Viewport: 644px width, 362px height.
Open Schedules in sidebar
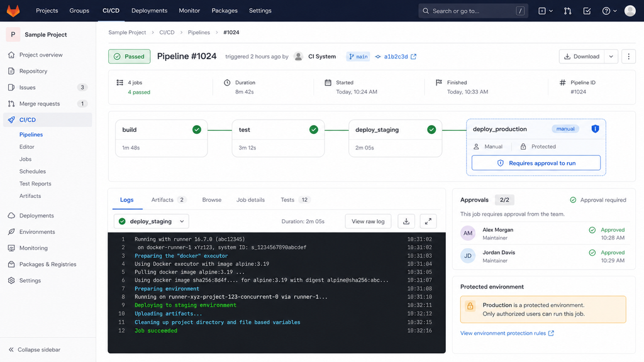pos(33,172)
